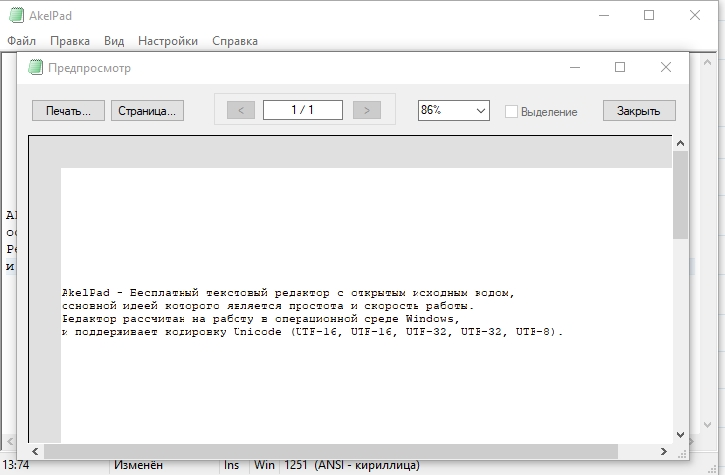Image resolution: width=725 pixels, height=475 pixels.
Task: Click the preview line starting with AkelPad
Action: [288, 293]
